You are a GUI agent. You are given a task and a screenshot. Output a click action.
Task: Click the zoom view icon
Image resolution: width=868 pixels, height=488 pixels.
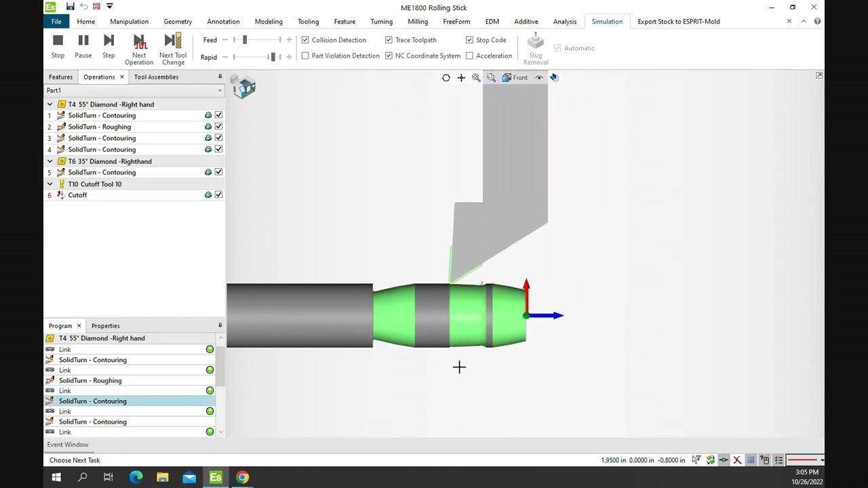[x=476, y=78]
